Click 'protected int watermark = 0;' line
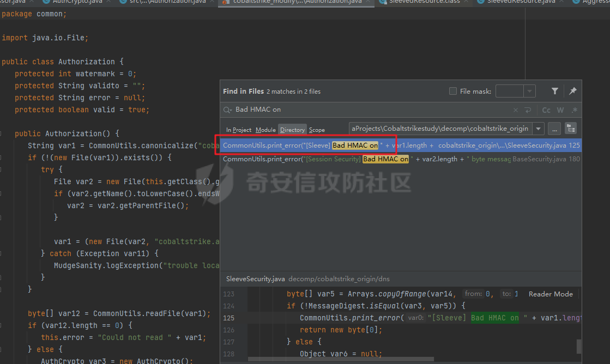The image size is (610, 364). click(x=75, y=74)
